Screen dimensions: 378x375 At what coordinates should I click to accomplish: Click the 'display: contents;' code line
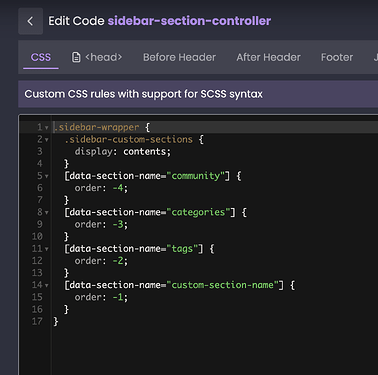coord(123,152)
